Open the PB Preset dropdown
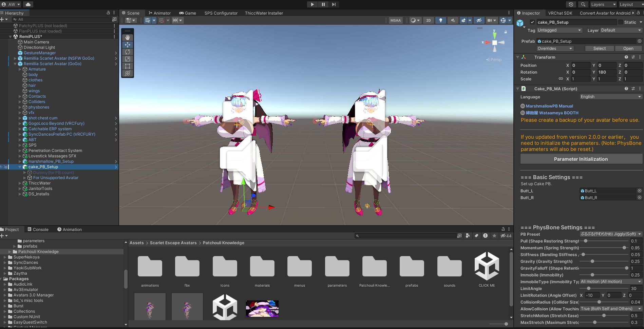Viewport: 644px width, 329px height. 611,234
